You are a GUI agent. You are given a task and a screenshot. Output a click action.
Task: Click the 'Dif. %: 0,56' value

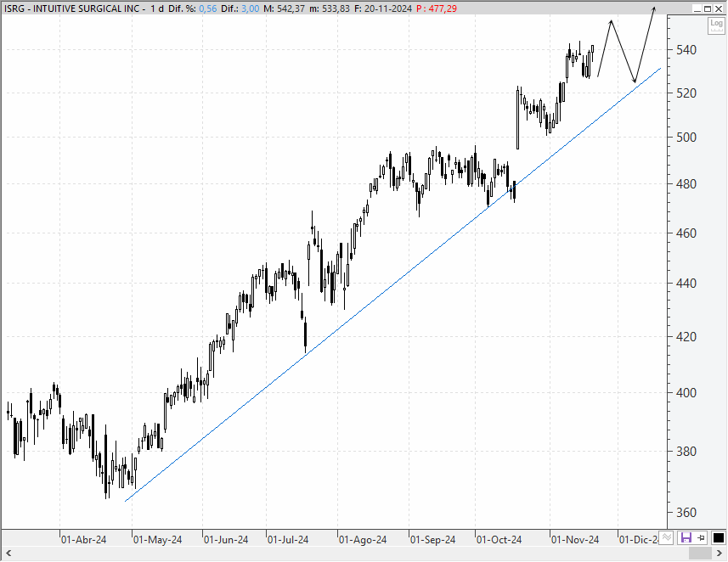[192, 8]
